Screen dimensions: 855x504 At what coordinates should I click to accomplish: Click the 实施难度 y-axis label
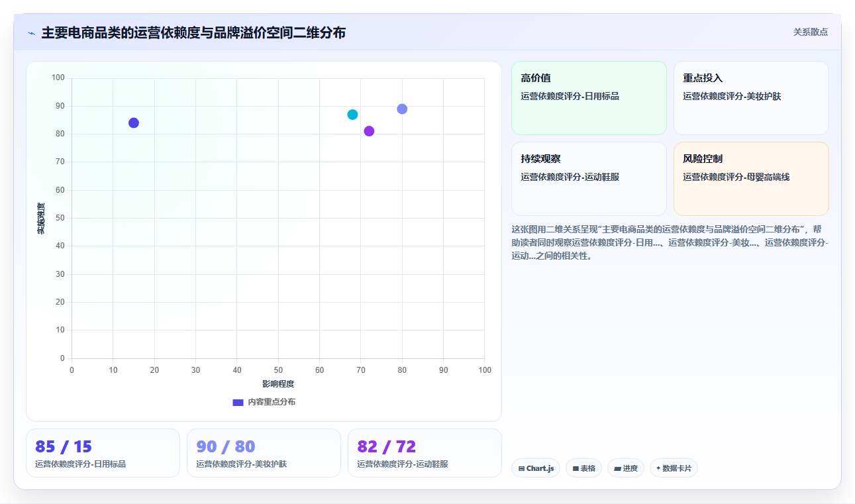41,219
